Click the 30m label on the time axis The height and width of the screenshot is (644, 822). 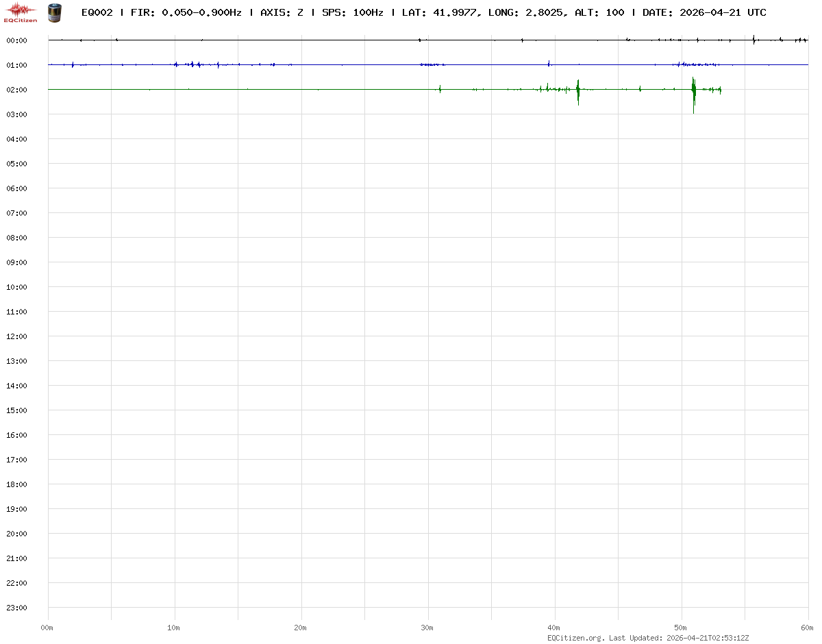pyautogui.click(x=427, y=628)
